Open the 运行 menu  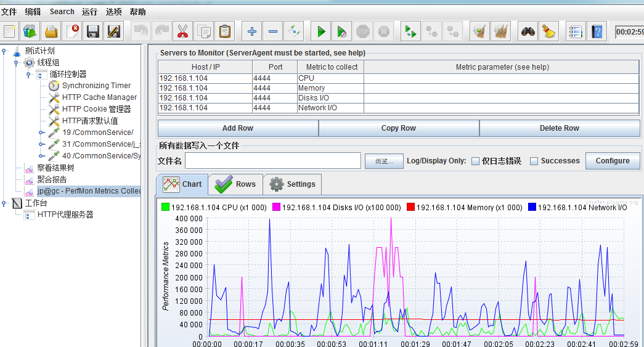89,12
